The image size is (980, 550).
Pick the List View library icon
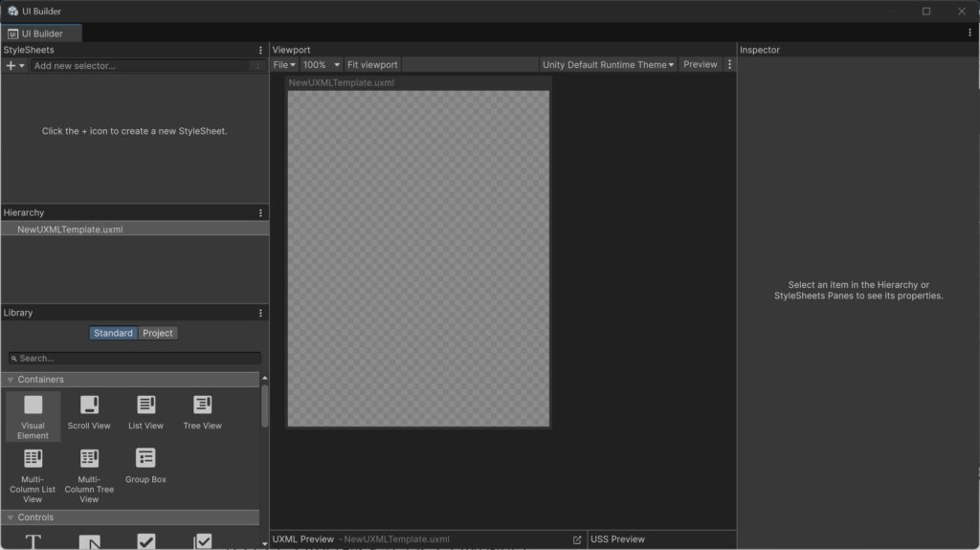145,405
